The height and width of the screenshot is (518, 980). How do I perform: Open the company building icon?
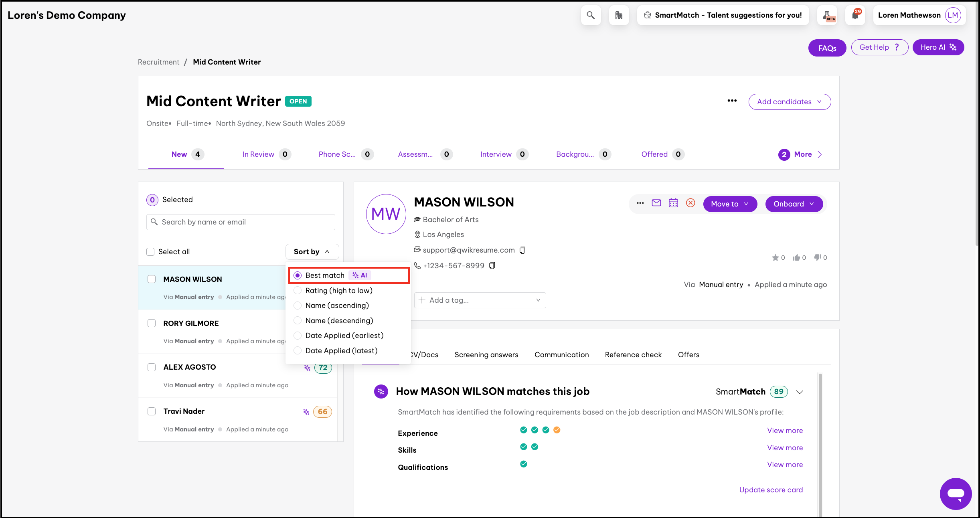tap(619, 15)
